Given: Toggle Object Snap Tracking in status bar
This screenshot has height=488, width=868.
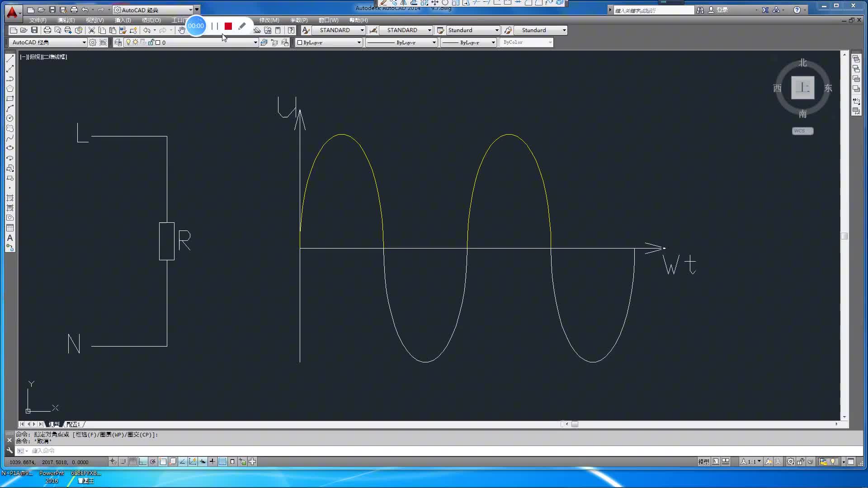Looking at the screenshot, I should click(183, 462).
